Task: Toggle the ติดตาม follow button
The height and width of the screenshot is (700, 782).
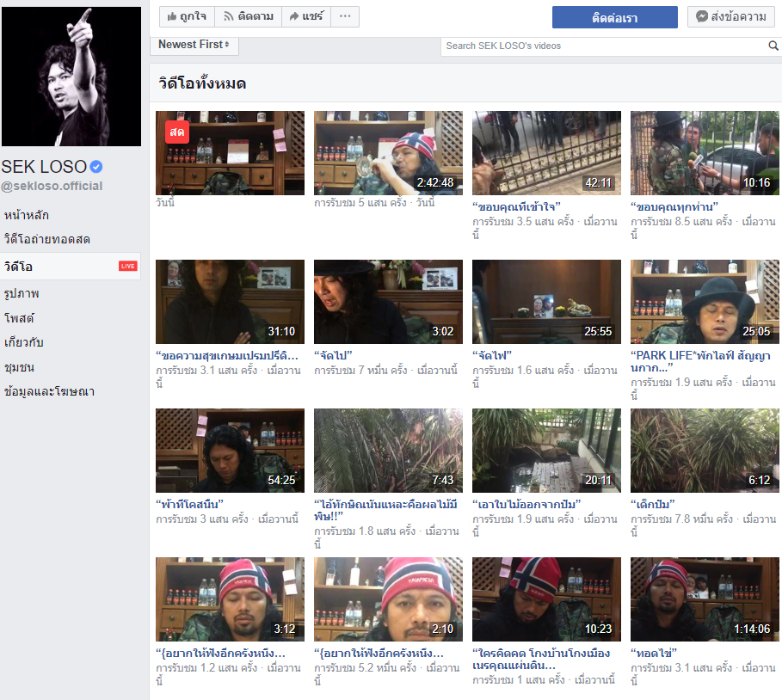Action: pyautogui.click(x=249, y=16)
